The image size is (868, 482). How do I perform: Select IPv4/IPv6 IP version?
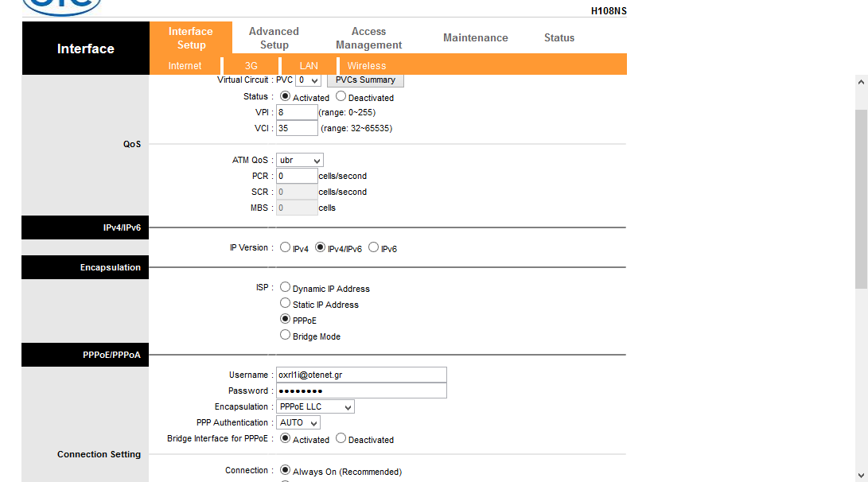[320, 247]
